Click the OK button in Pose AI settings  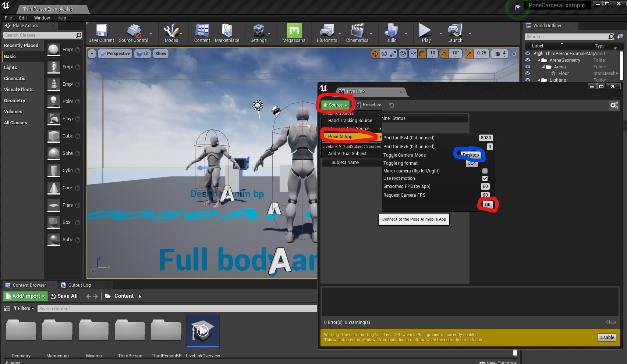point(487,204)
